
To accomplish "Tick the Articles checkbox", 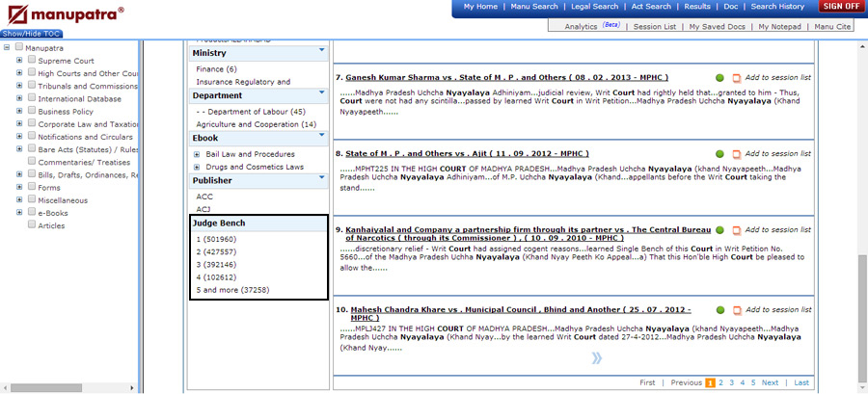I will coord(32,224).
